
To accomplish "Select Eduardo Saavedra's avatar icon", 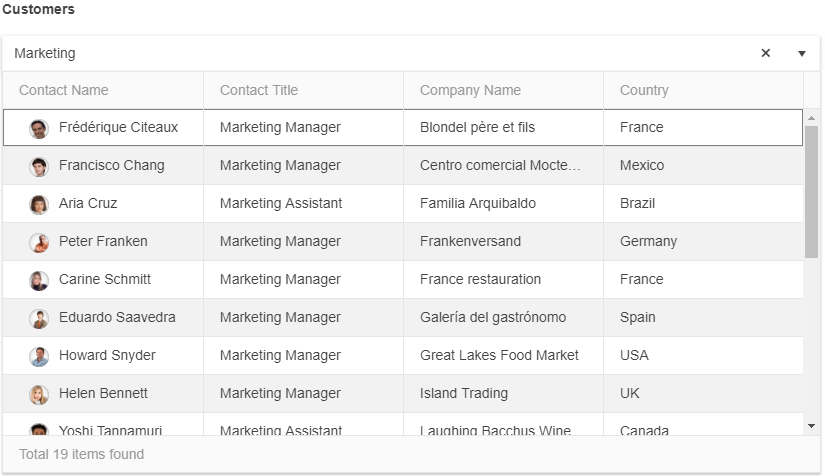I will 39,318.
